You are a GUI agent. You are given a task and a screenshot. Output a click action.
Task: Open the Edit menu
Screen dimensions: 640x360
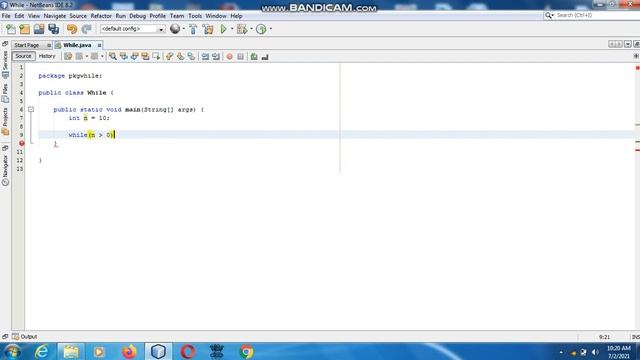tap(19, 16)
